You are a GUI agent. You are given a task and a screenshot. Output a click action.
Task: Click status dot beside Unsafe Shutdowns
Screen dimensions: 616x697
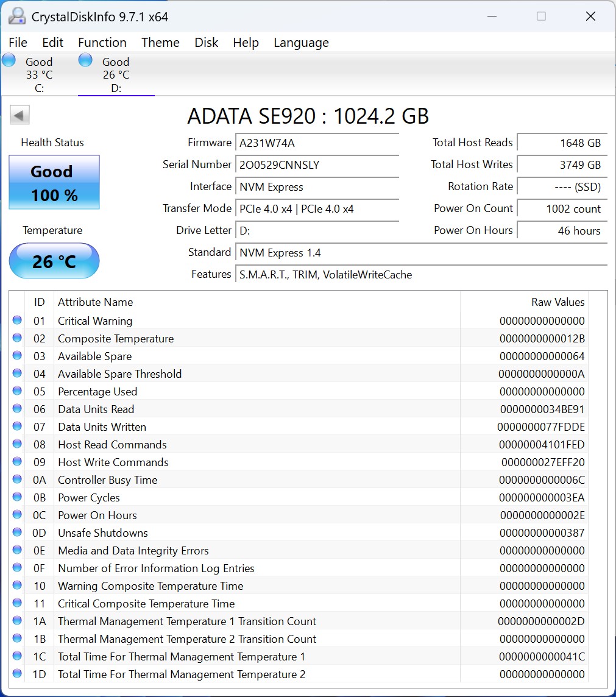tap(17, 532)
